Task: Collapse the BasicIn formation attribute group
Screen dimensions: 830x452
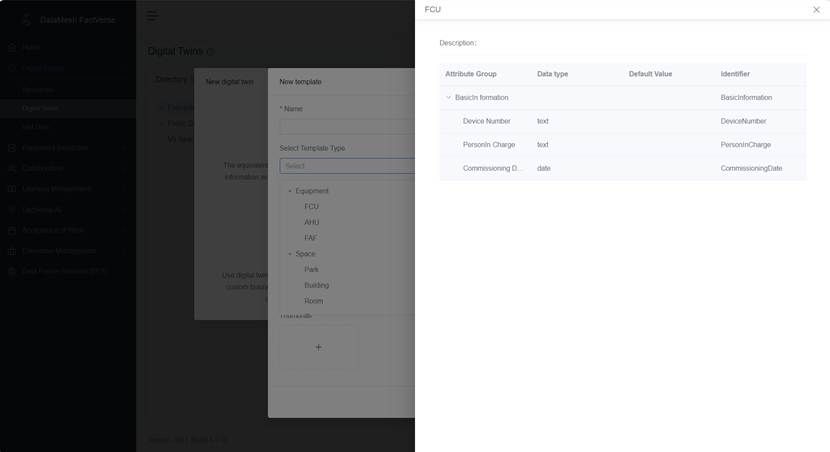Action: [x=448, y=98]
